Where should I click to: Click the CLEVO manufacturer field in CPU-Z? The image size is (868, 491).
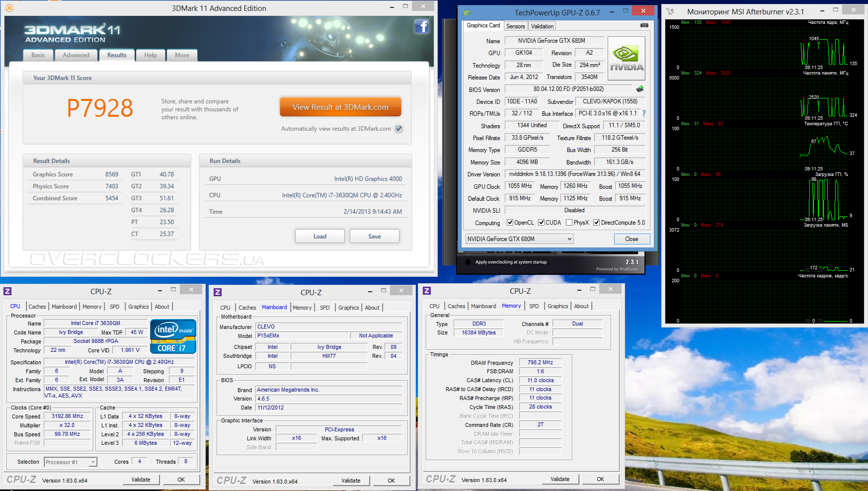[329, 327]
